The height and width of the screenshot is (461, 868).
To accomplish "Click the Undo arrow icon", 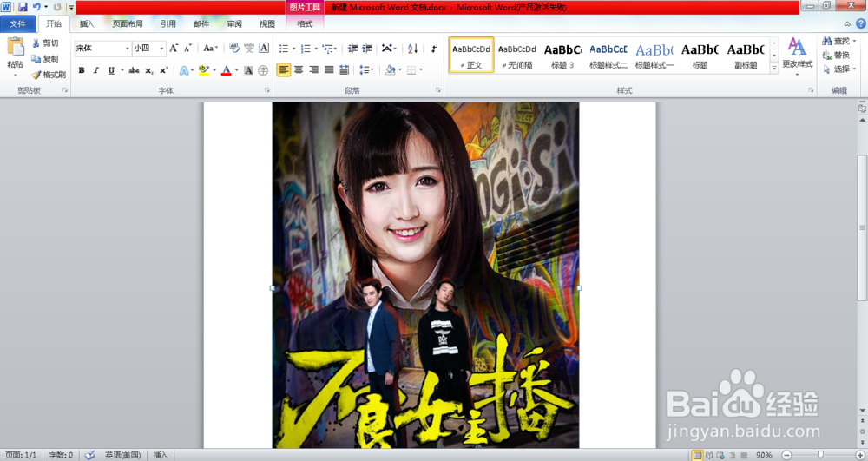I will tap(36, 7).
